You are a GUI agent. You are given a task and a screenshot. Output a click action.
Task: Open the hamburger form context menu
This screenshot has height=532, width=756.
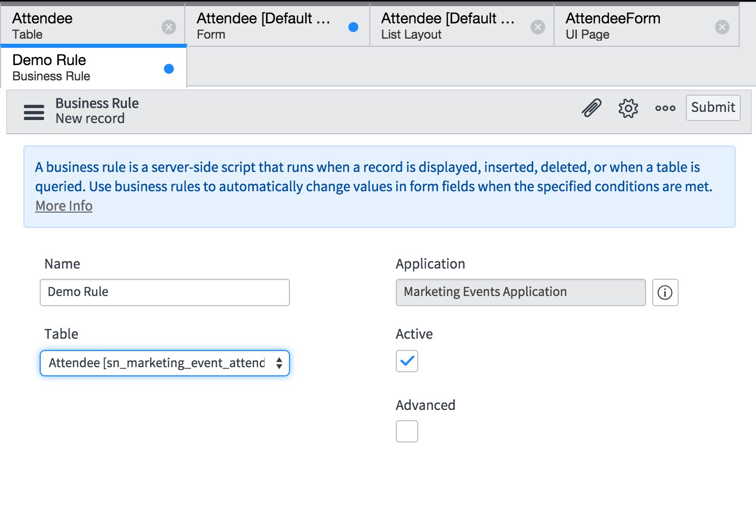point(34,112)
